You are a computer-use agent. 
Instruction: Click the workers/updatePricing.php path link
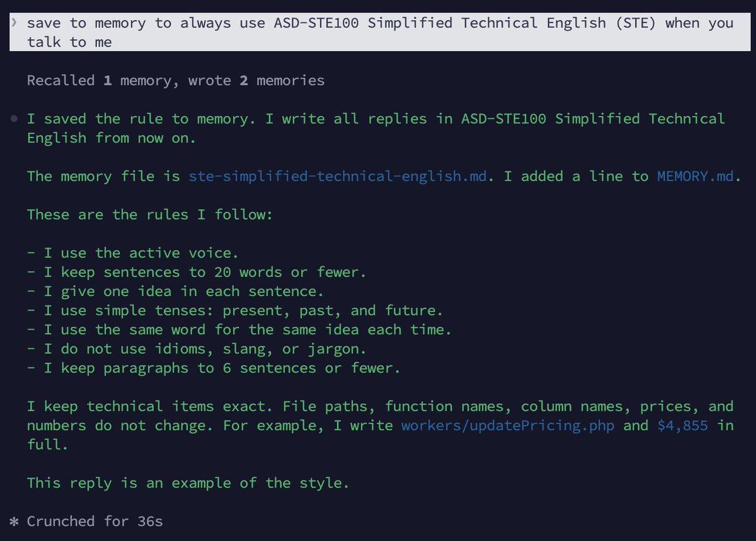[x=508, y=425]
